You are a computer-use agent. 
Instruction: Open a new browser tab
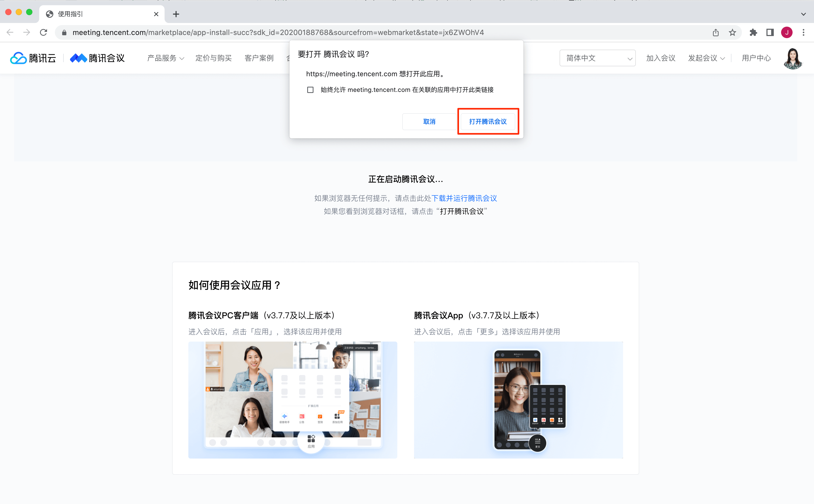pos(176,14)
